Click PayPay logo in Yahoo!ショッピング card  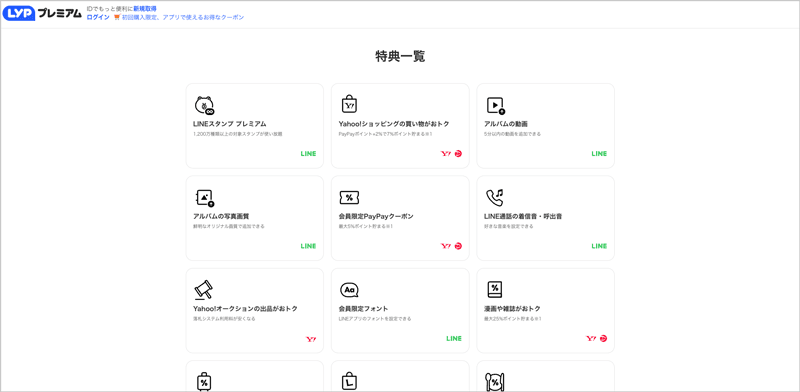tap(458, 154)
